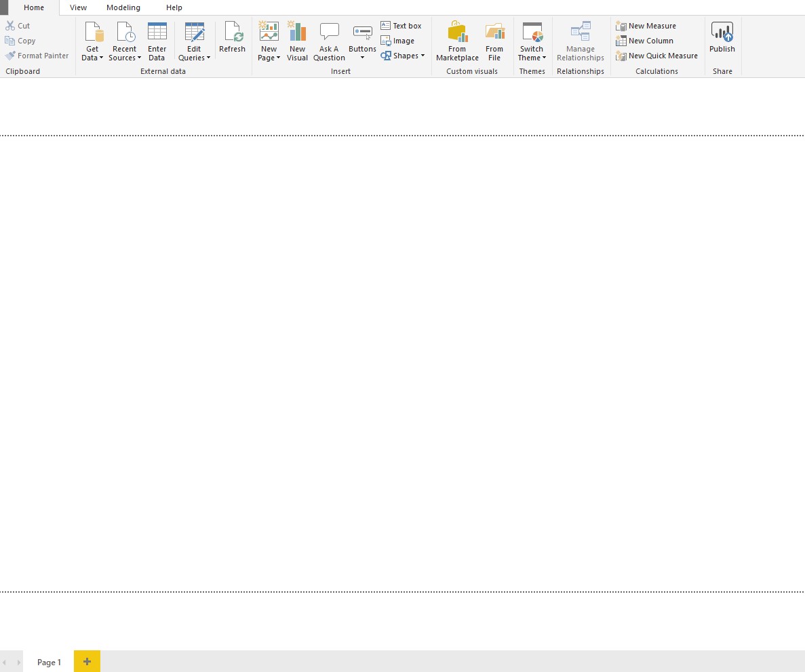Add a new page with plus button
Screen dimensions: 805x672
tap(87, 661)
